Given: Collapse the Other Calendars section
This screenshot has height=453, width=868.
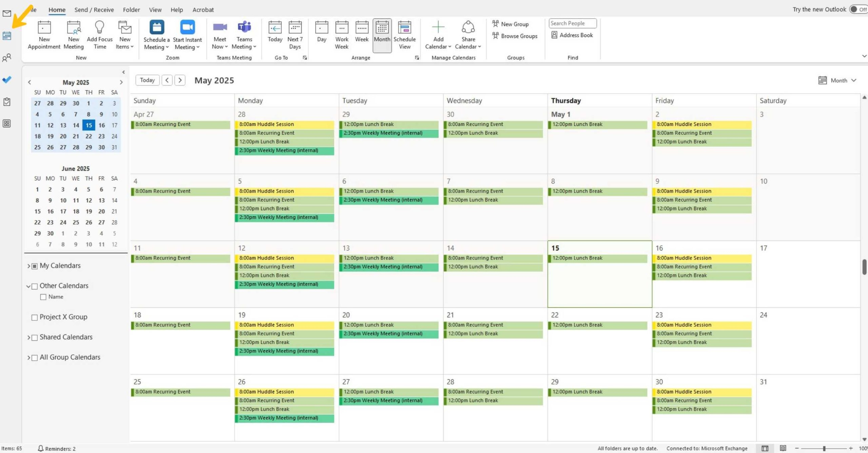Looking at the screenshot, I should 28,286.
